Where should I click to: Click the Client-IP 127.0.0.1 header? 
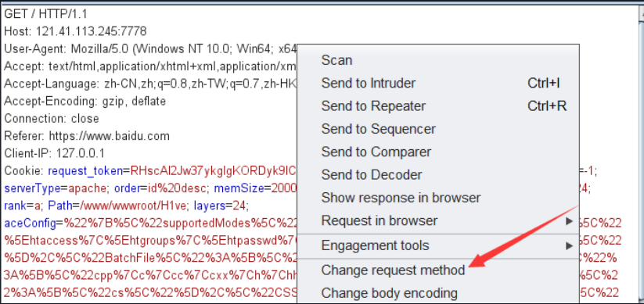click(x=54, y=153)
